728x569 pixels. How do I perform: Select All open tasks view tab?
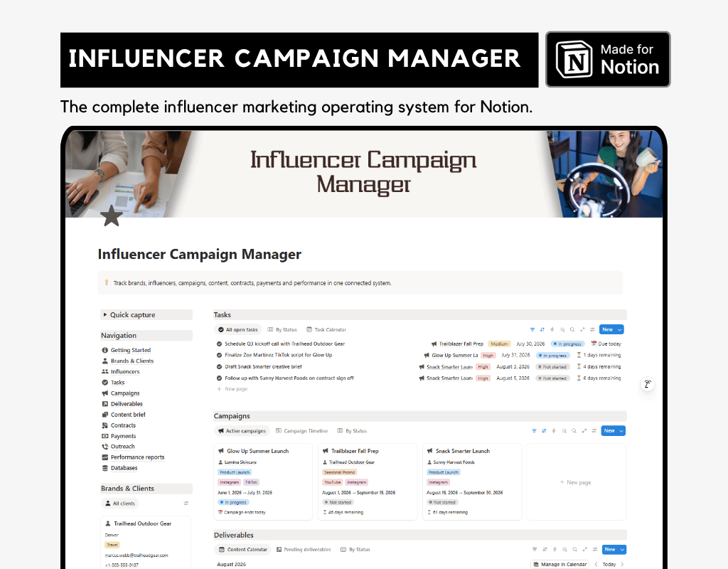(x=237, y=330)
